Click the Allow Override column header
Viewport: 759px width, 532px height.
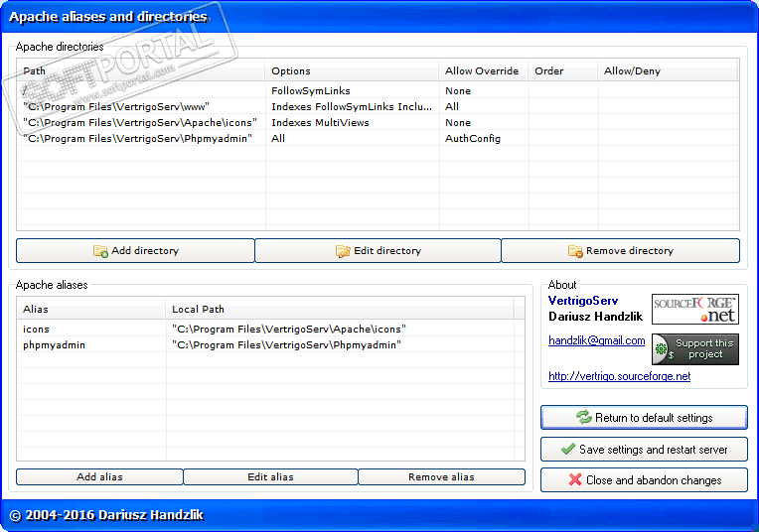[484, 70]
